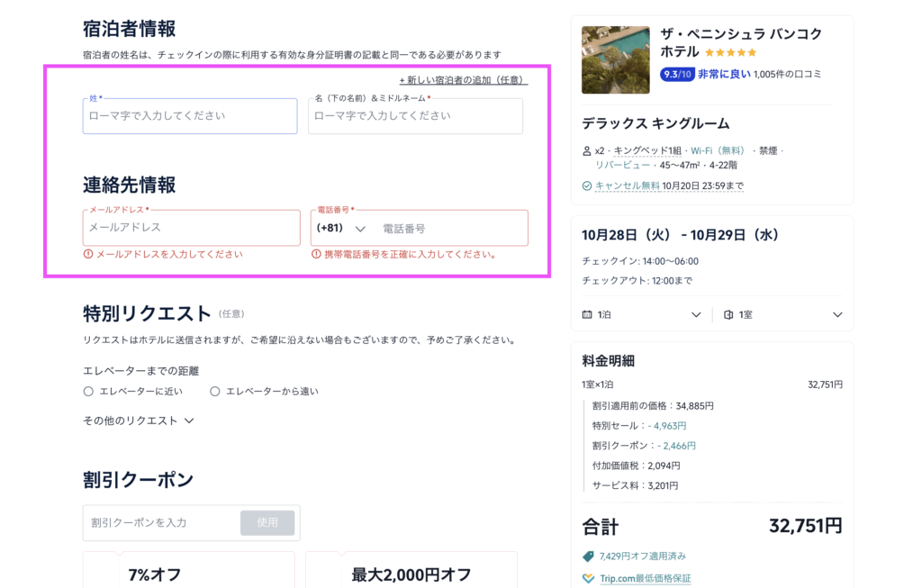922x588 pixels.
Task: Select the エレベーターから遠い radio button
Action: click(215, 392)
